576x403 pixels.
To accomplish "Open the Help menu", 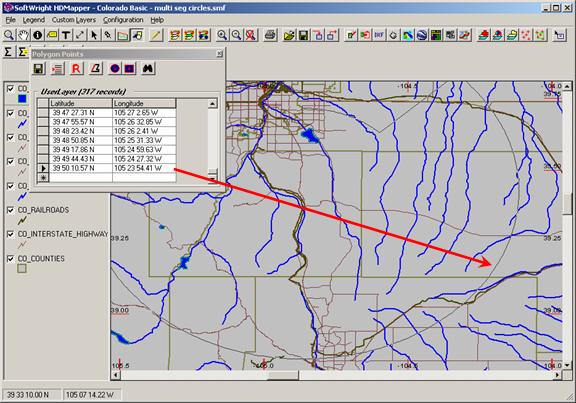I will point(157,20).
